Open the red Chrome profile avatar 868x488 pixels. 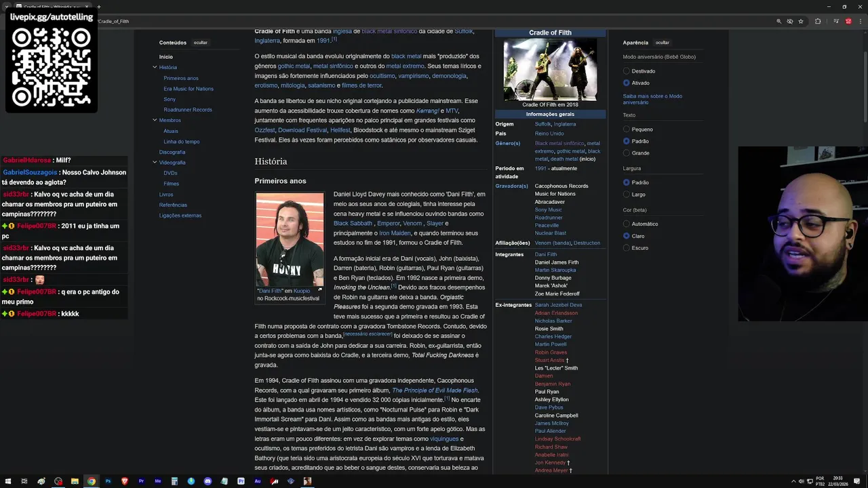pyautogui.click(x=848, y=21)
